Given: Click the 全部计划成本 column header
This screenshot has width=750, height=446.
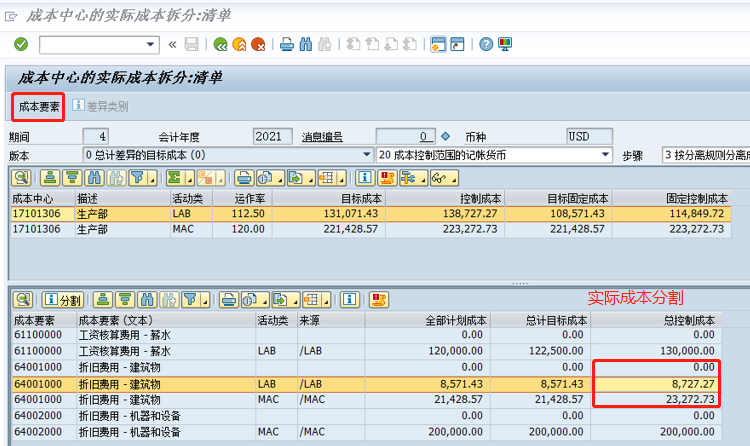Looking at the screenshot, I should coord(427,320).
